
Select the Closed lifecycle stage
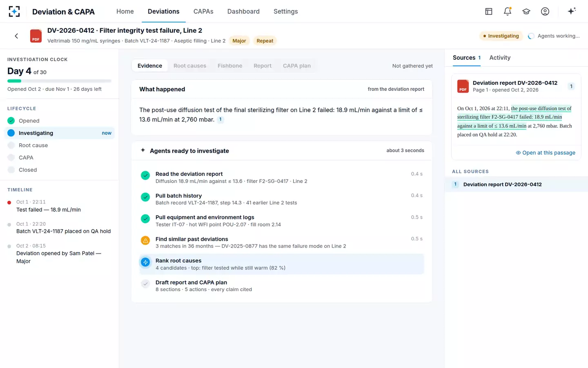pyautogui.click(x=59, y=170)
